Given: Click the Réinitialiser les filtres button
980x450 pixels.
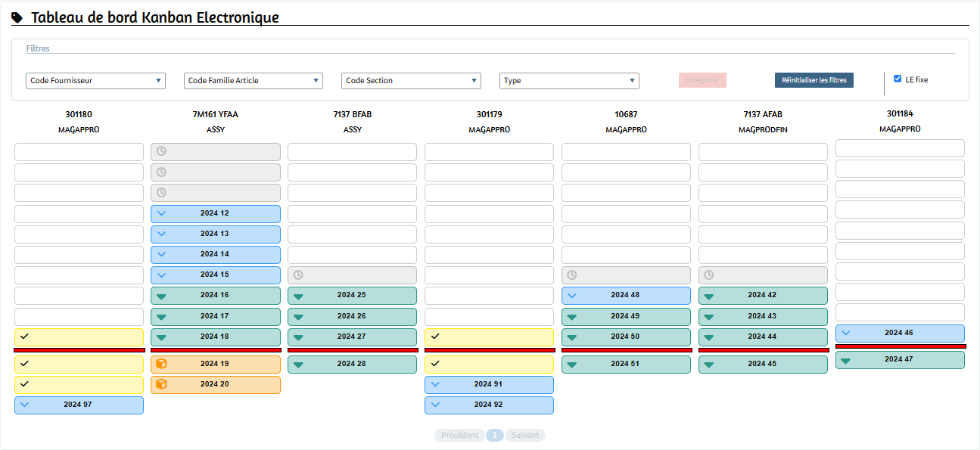Looking at the screenshot, I should click(814, 80).
